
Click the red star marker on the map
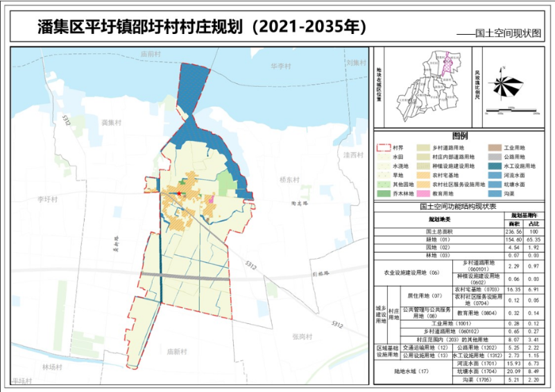point(179,194)
